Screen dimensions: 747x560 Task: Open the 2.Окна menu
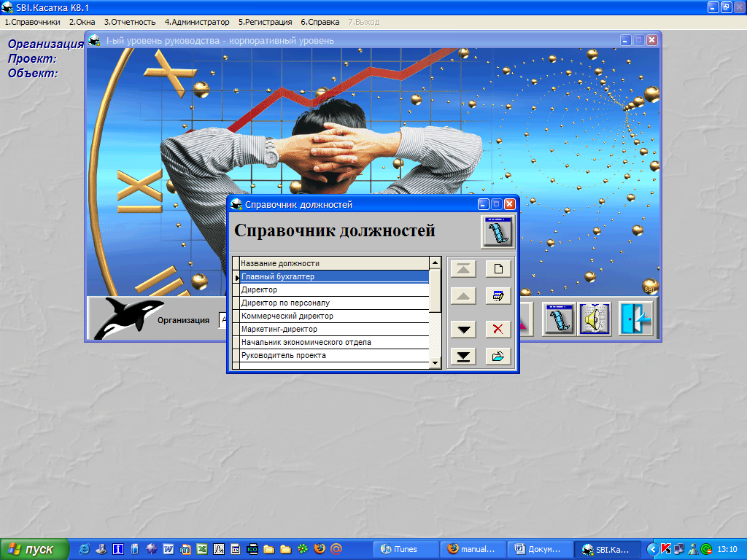coord(82,22)
